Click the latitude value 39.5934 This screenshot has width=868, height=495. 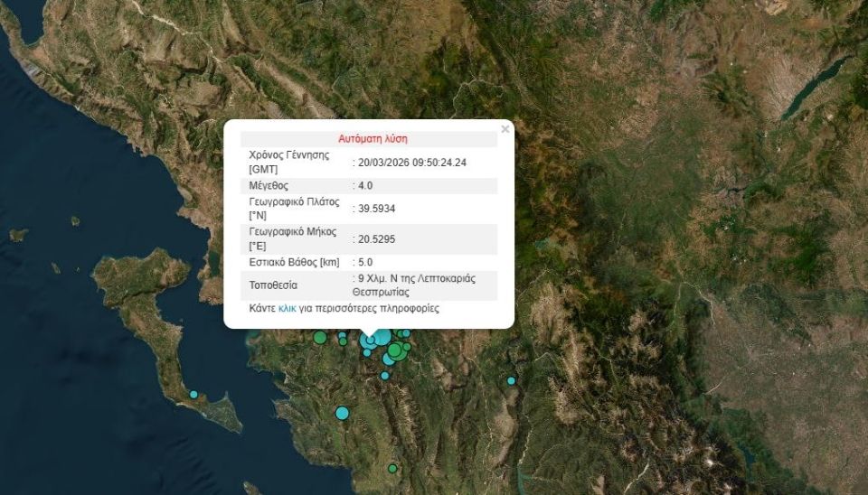click(x=377, y=209)
